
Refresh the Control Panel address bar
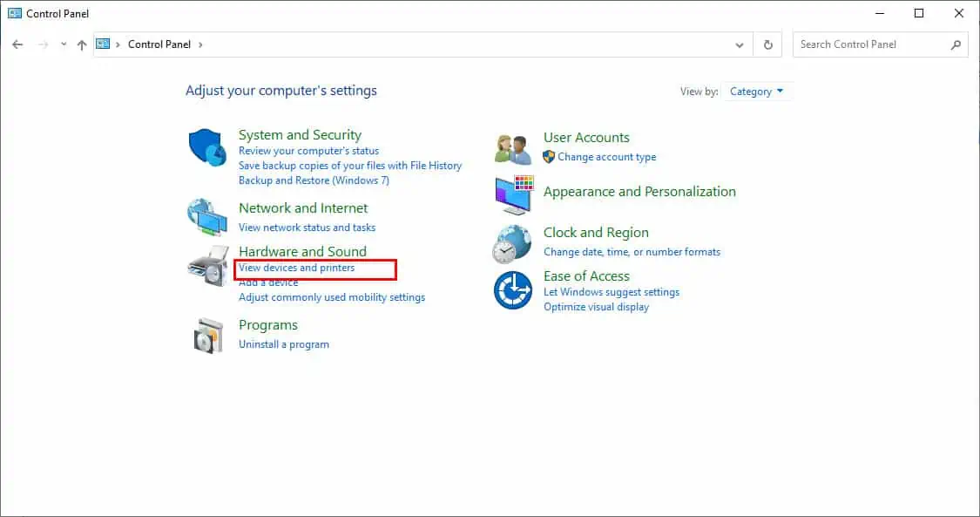(x=767, y=44)
